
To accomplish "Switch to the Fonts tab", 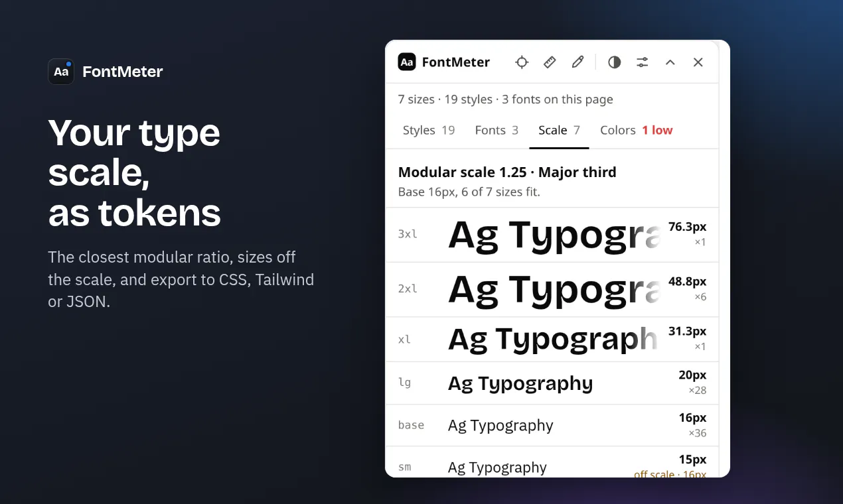I will [x=497, y=130].
